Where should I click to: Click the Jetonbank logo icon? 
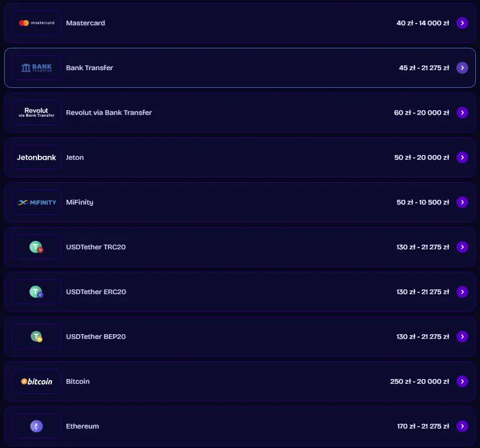pos(37,157)
